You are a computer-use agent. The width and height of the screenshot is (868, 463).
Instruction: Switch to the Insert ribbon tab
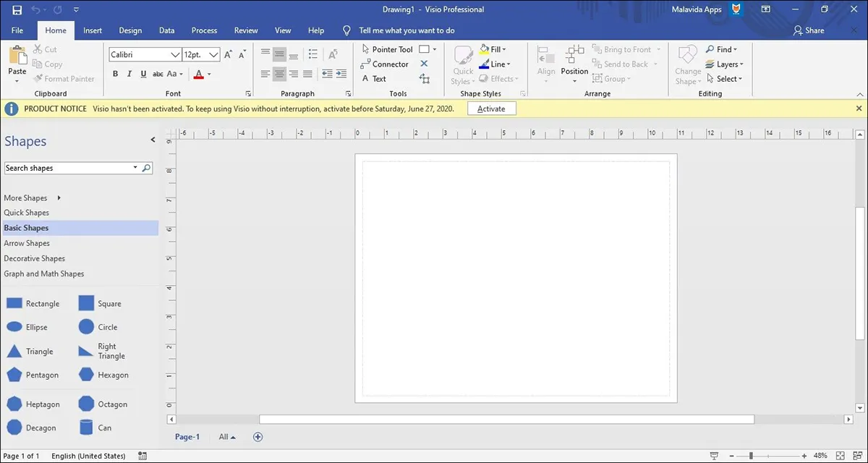click(x=93, y=30)
